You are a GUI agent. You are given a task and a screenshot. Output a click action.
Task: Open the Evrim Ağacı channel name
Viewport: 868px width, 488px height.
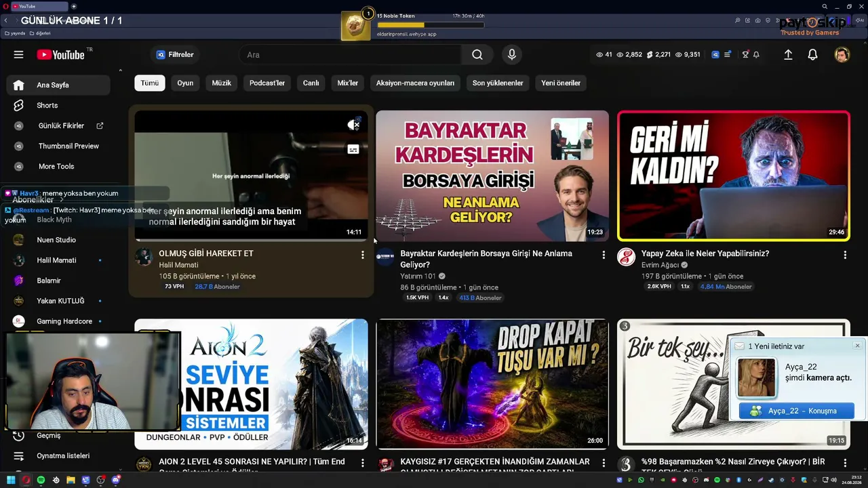(660, 265)
